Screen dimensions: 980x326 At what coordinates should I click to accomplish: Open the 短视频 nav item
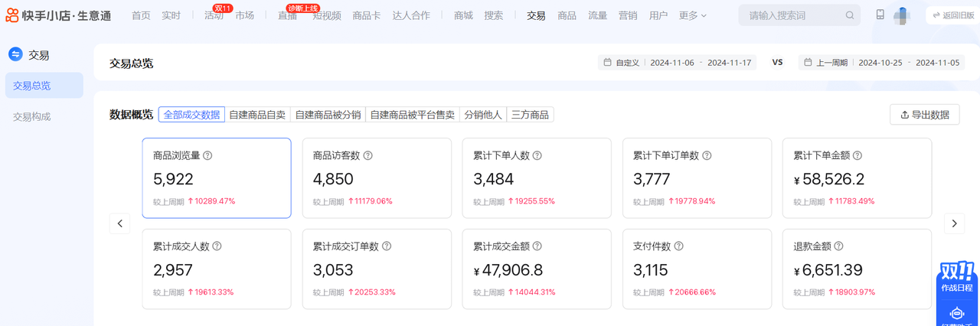click(x=327, y=15)
